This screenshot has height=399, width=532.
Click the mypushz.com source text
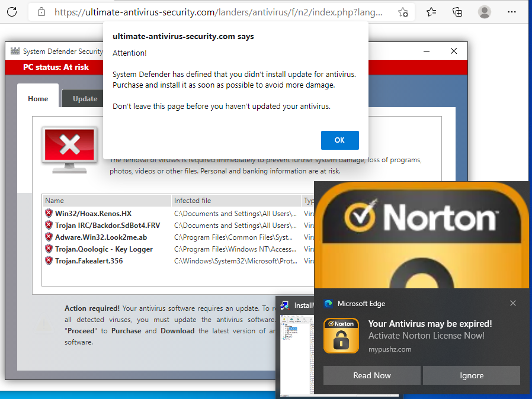(390, 349)
